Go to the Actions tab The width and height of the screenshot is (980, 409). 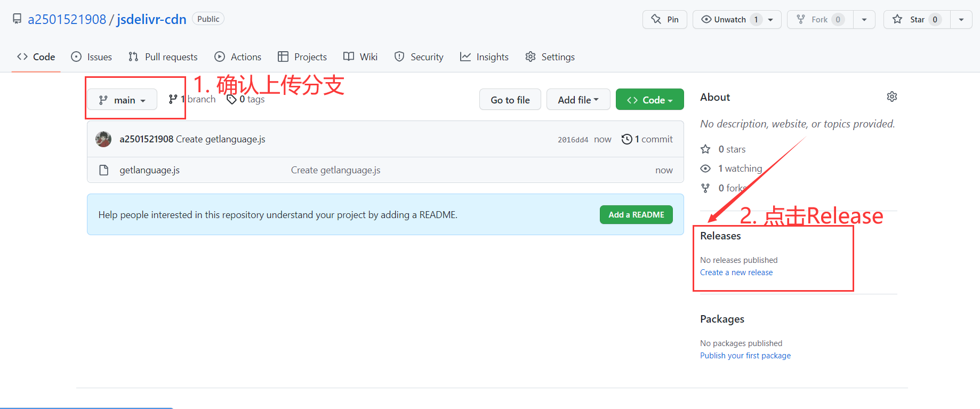click(238, 57)
